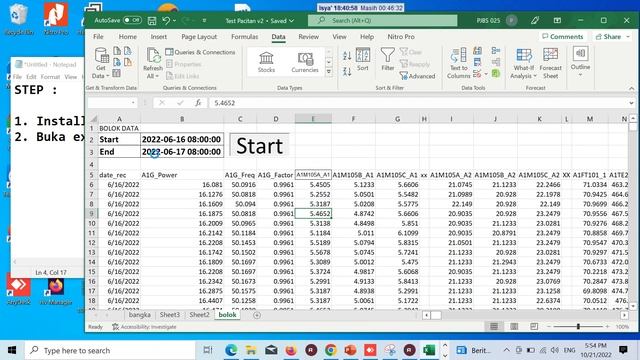Viewport: 640px width, 360px height.
Task: Open Ribbon Display Options icon
Action: click(x=557, y=20)
